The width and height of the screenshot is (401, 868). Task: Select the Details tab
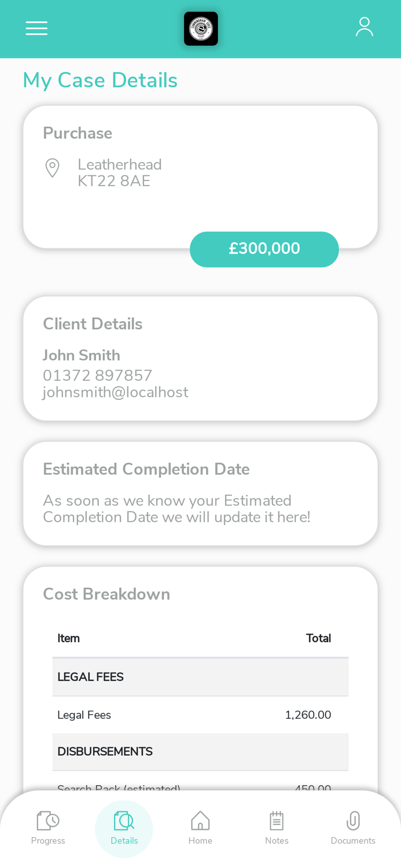coord(124,828)
